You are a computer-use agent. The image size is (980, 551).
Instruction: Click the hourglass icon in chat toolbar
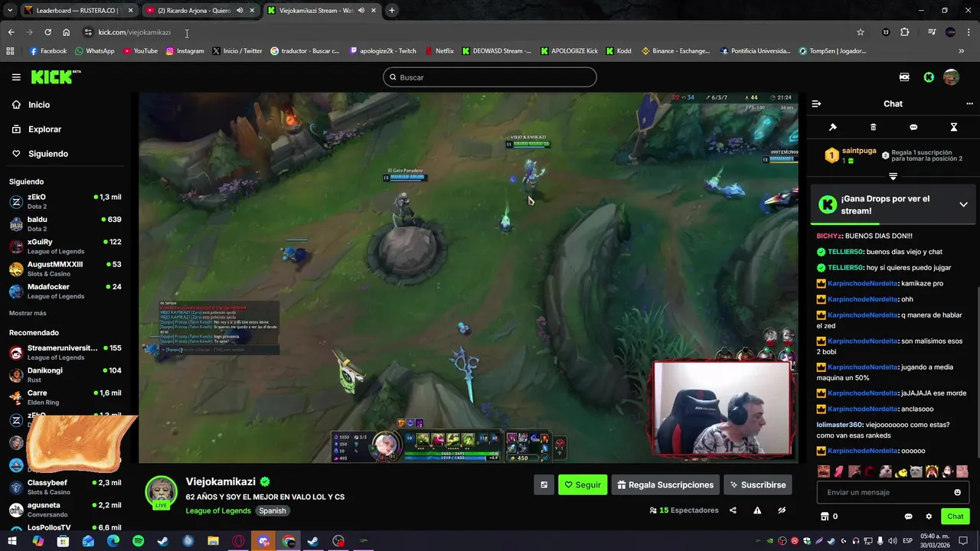pyautogui.click(x=954, y=127)
